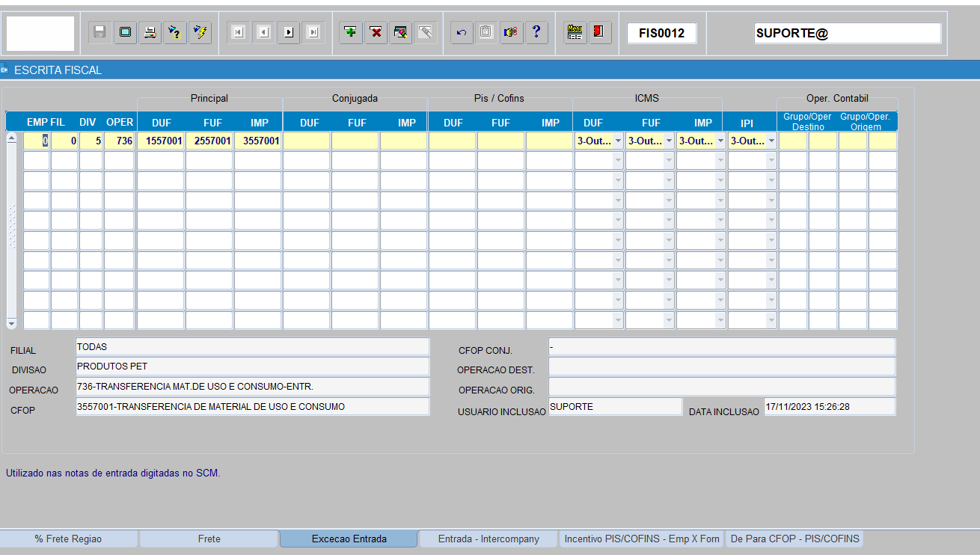Open the Entrada - Intercompany tab
Screen dimensions: 980x555
click(x=489, y=539)
